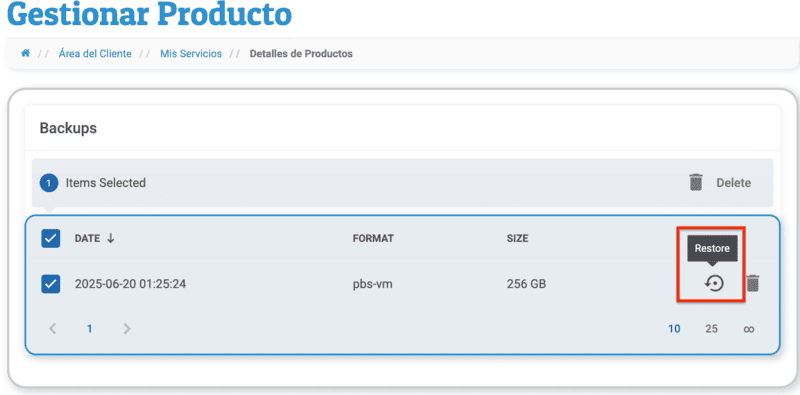Click the pbs-vm format cell

click(x=372, y=284)
